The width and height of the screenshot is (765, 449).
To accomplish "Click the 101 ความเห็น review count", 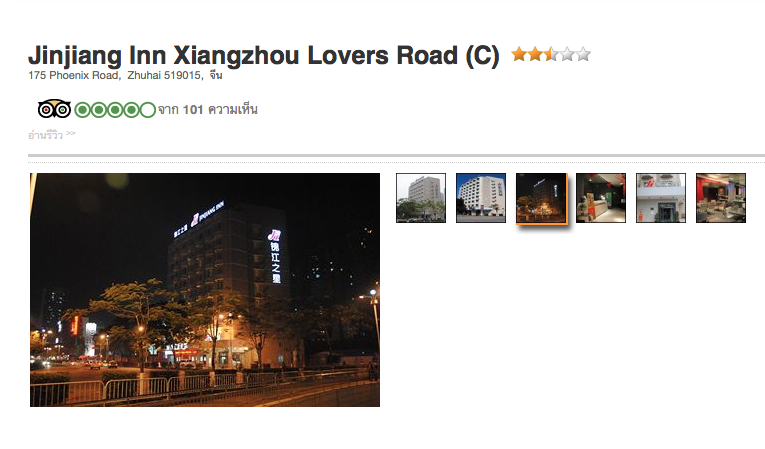I will [220, 109].
